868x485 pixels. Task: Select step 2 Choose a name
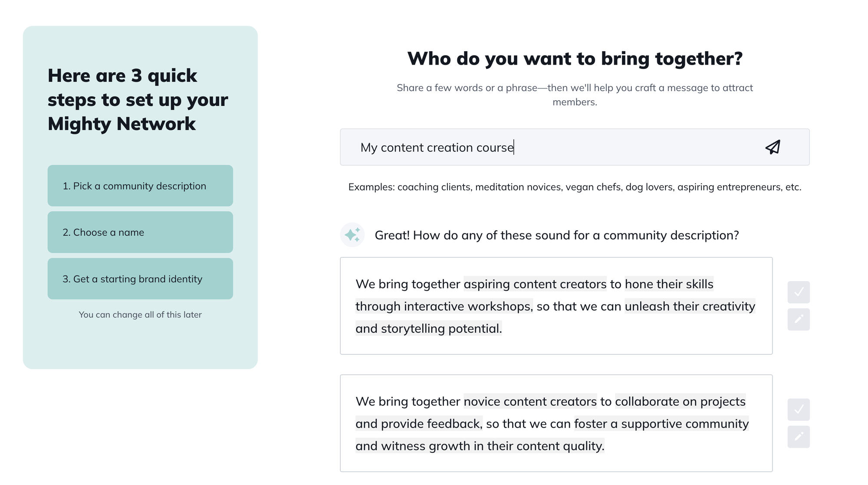(x=140, y=232)
